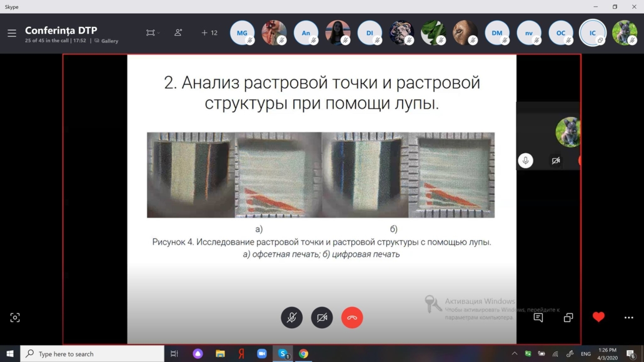Click the Gallery link under the call title
644x362 pixels.
[x=106, y=41]
